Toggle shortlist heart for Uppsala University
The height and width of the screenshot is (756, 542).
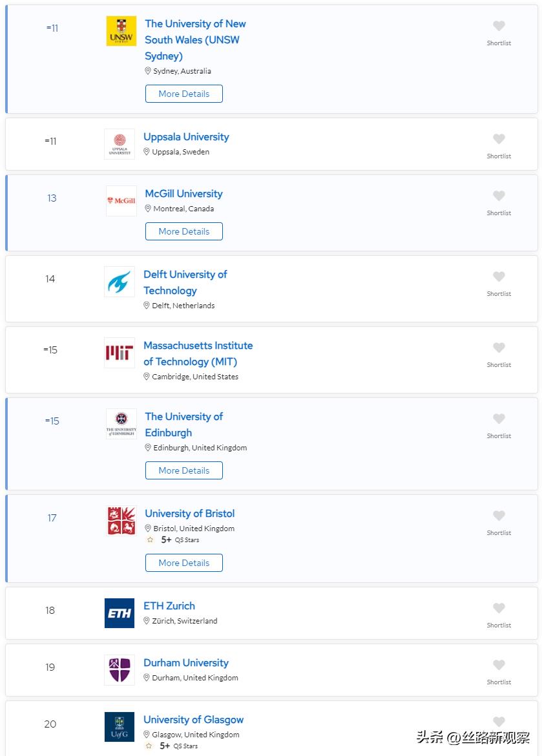pyautogui.click(x=499, y=140)
